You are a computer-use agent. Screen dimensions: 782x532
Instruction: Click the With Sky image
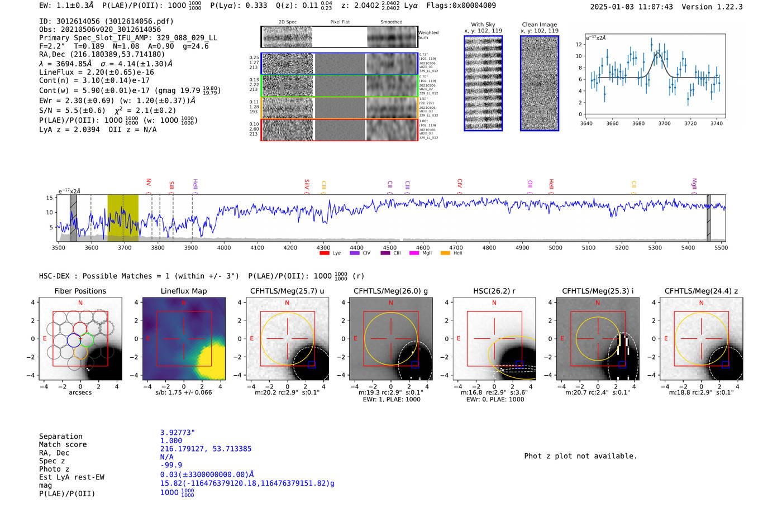point(483,83)
